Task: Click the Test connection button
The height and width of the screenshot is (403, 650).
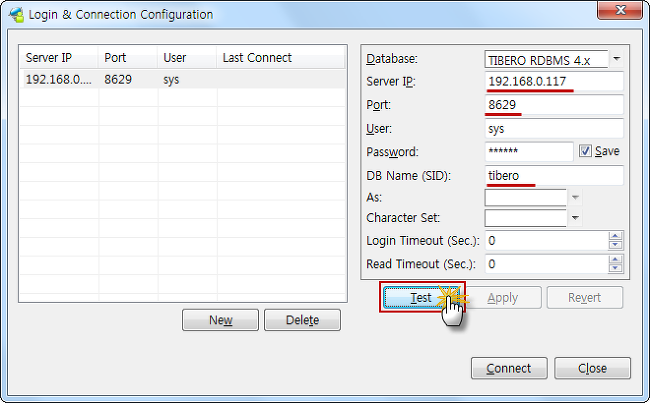Action: coord(421,297)
